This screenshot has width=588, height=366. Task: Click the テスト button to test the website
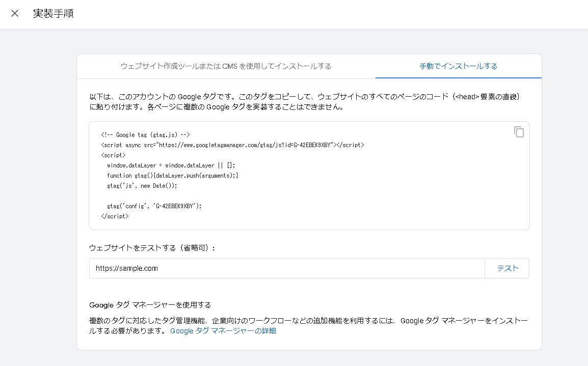(507, 268)
